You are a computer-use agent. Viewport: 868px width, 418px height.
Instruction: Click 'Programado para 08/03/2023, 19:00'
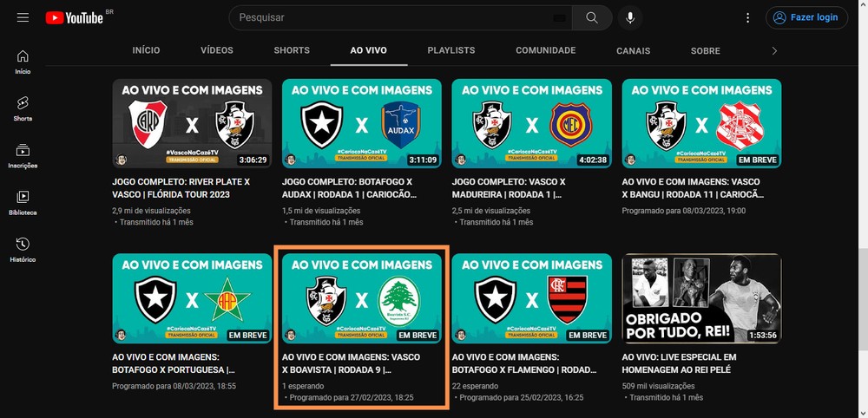[684, 211]
